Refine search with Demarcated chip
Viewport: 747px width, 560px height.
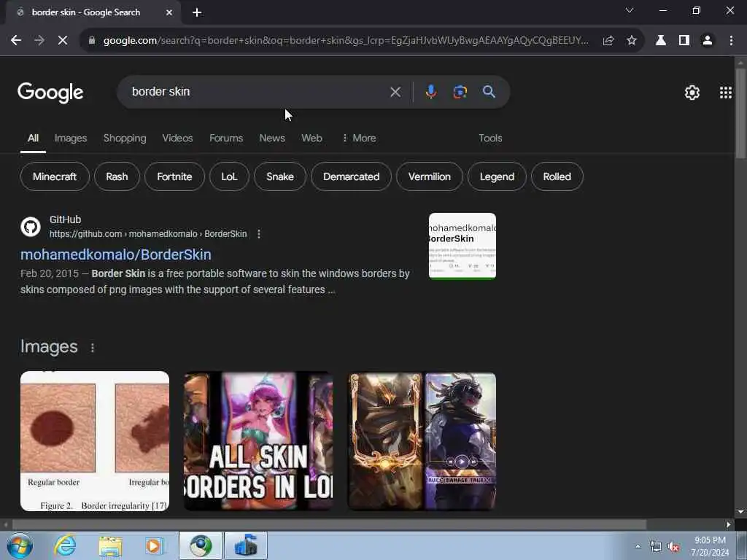[x=351, y=176]
